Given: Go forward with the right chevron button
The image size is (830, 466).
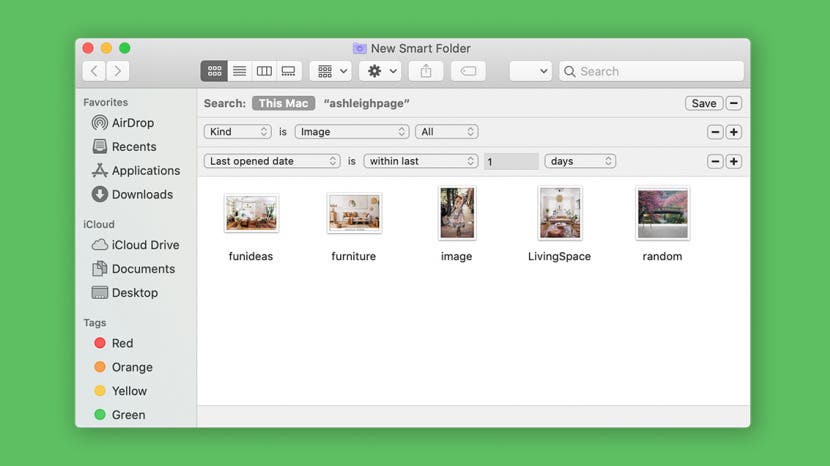Looking at the screenshot, I should pos(118,71).
